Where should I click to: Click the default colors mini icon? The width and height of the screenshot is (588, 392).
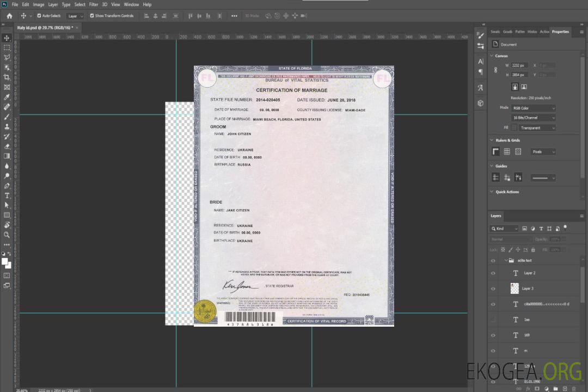tap(3, 254)
